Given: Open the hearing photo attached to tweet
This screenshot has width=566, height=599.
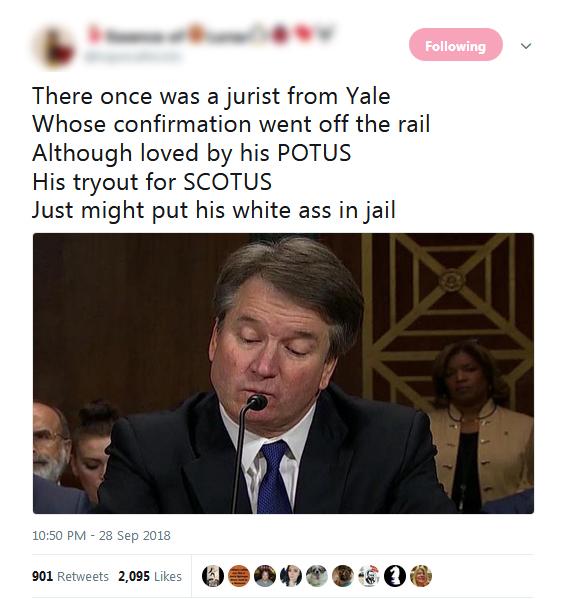Looking at the screenshot, I should pos(283,373).
